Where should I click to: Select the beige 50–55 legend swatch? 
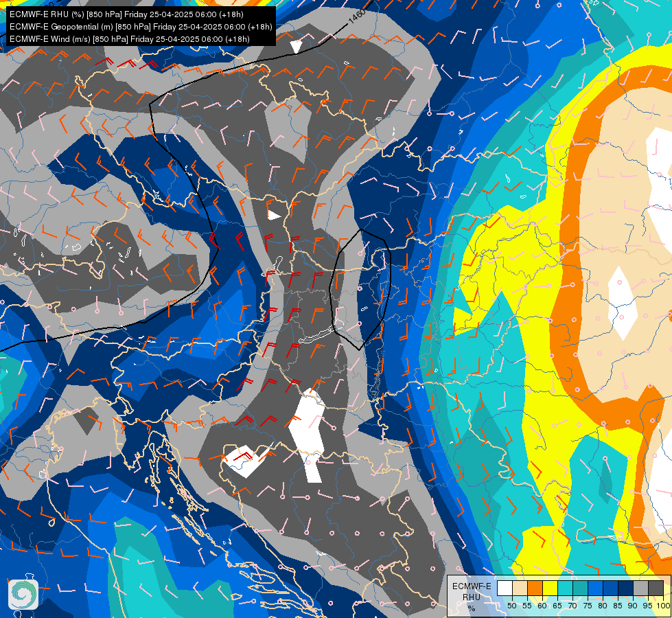click(520, 588)
